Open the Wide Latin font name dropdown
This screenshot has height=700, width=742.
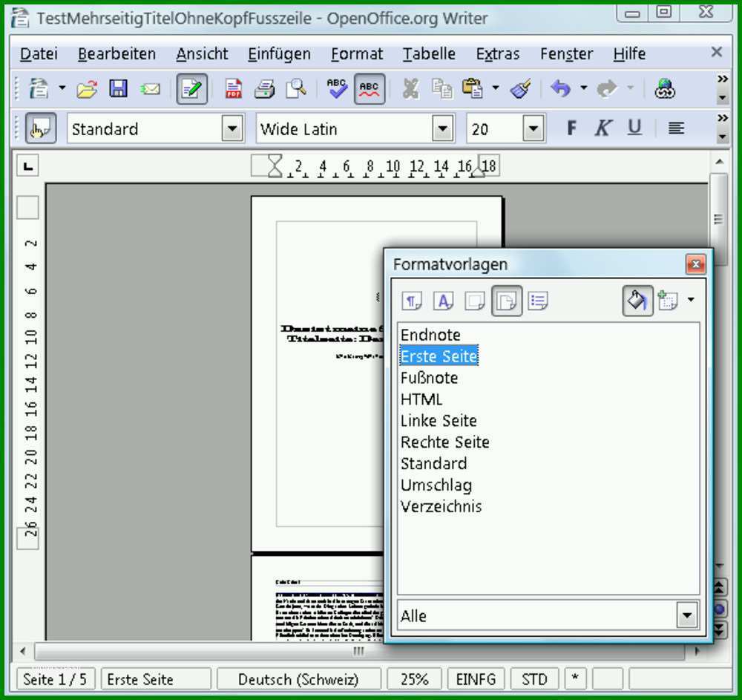[x=442, y=128]
